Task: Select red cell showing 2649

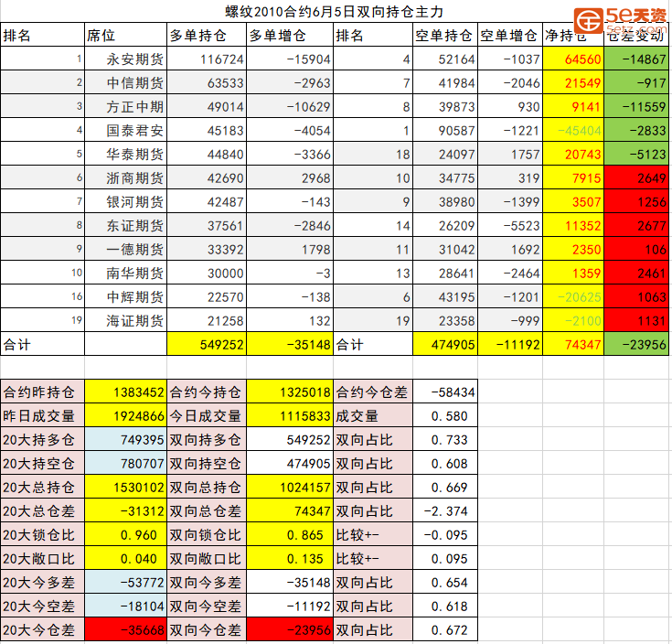Action: tap(636, 177)
